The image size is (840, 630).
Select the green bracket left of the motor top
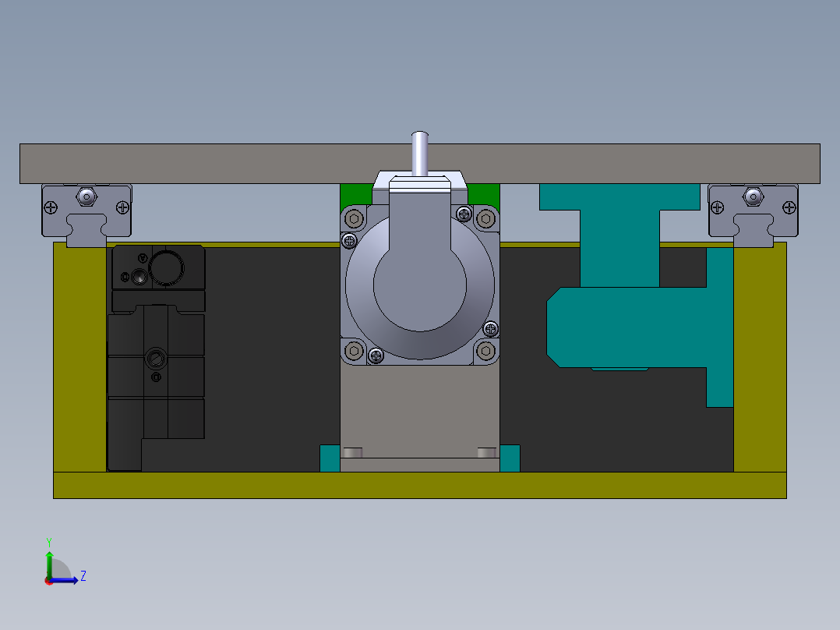[x=356, y=194]
